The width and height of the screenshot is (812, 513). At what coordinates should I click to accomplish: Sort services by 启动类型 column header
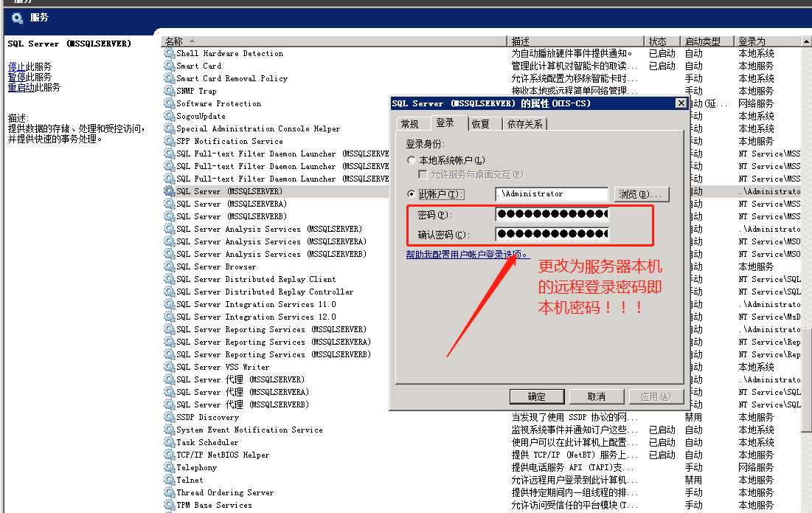click(707, 41)
